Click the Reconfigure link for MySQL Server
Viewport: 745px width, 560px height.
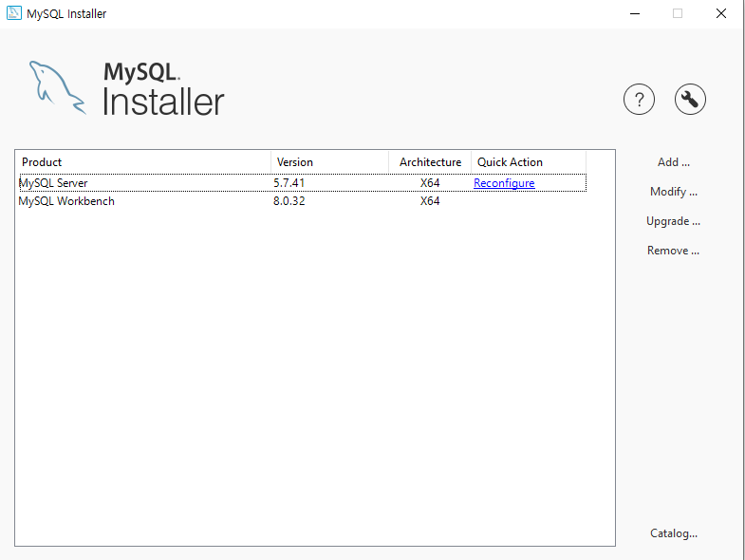pyautogui.click(x=504, y=183)
